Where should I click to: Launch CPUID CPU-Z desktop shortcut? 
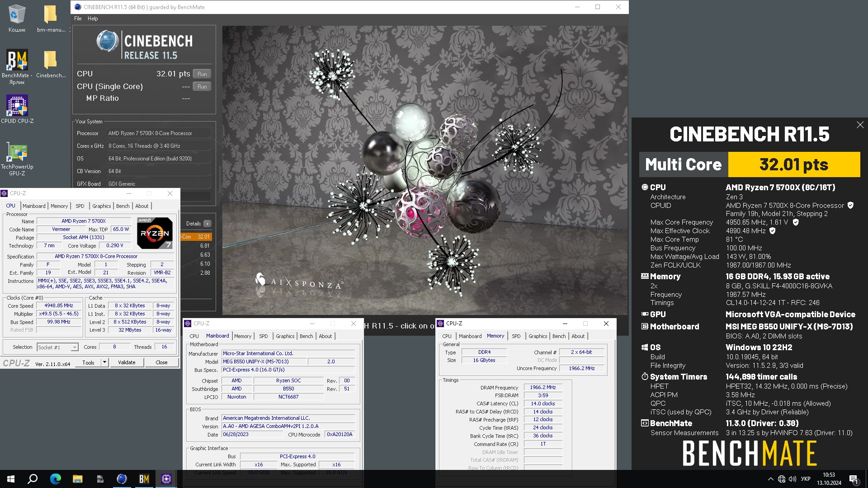17,109
